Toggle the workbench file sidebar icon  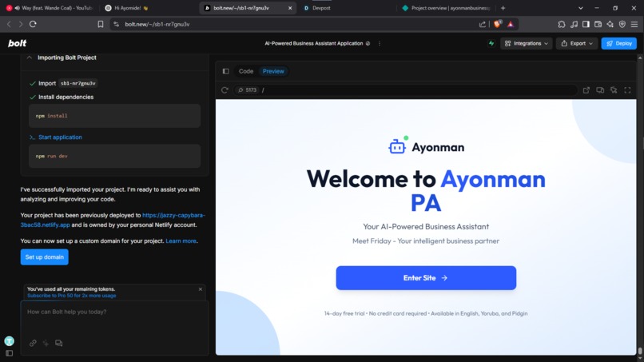[x=225, y=71]
